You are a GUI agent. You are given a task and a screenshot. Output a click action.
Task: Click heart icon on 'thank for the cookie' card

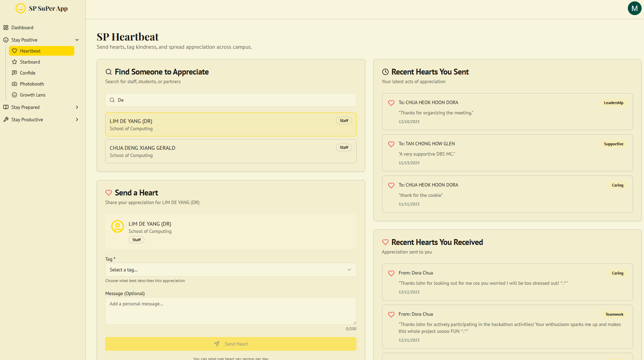tap(391, 185)
